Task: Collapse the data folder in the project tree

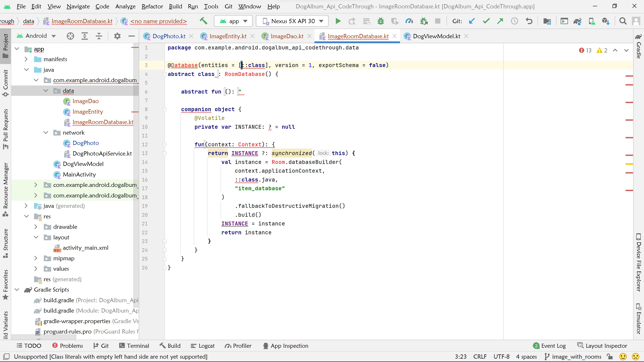Action: [x=46, y=91]
